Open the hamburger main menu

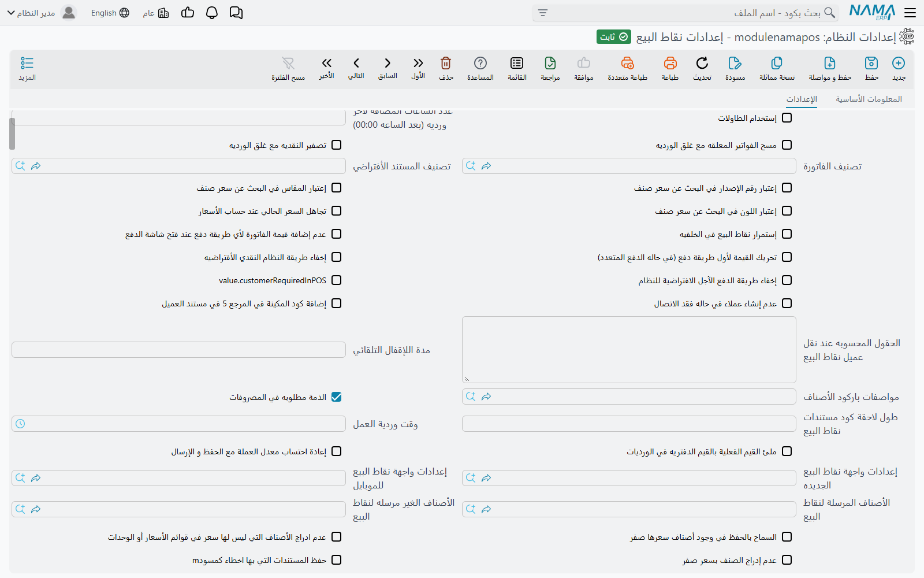pyautogui.click(x=910, y=13)
